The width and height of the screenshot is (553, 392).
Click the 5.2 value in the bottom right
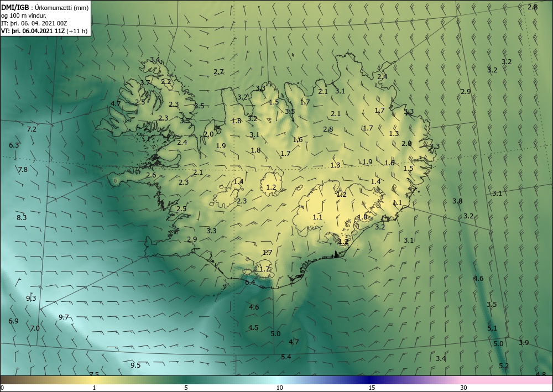504,366
